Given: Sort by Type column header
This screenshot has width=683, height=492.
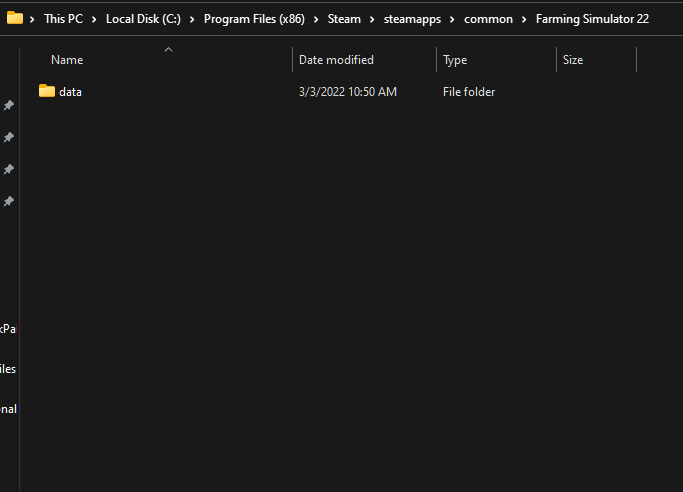Looking at the screenshot, I should click(455, 60).
